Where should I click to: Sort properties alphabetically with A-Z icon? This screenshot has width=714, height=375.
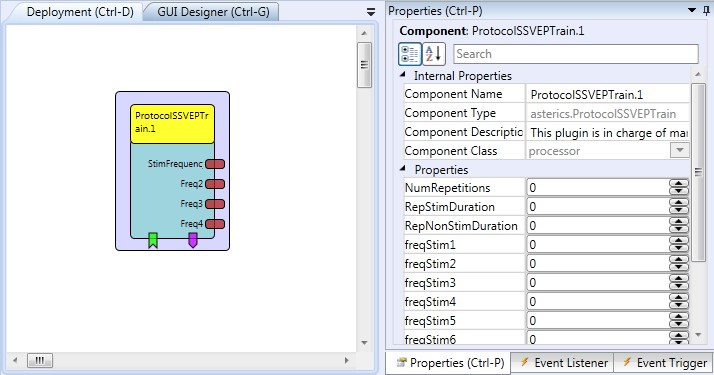pos(434,54)
